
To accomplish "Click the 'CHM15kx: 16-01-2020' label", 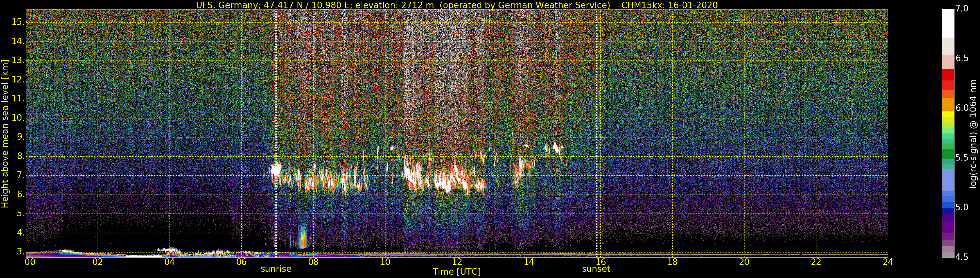I will (x=669, y=5).
